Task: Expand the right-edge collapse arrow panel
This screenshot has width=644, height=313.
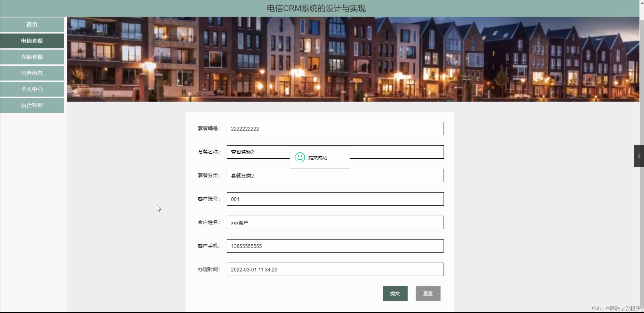Action: pyautogui.click(x=639, y=156)
